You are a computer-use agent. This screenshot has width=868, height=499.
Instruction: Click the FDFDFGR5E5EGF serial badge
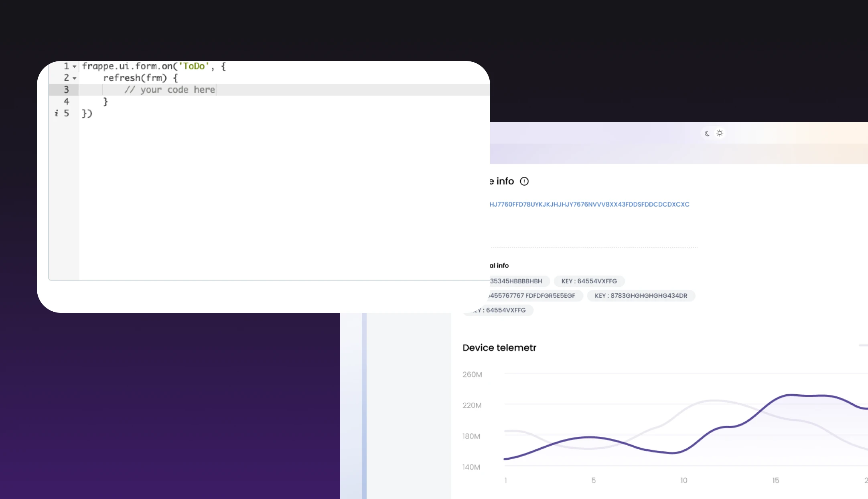click(533, 296)
